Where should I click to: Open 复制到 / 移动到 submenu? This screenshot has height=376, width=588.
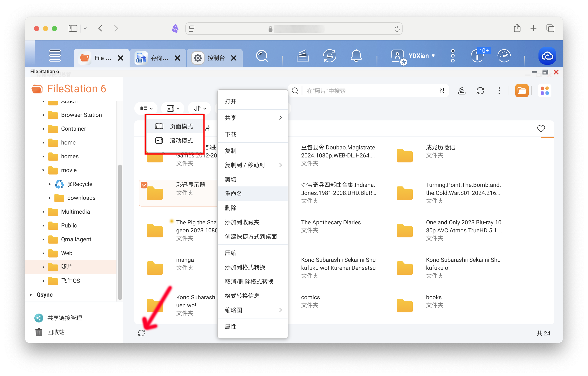(253, 165)
